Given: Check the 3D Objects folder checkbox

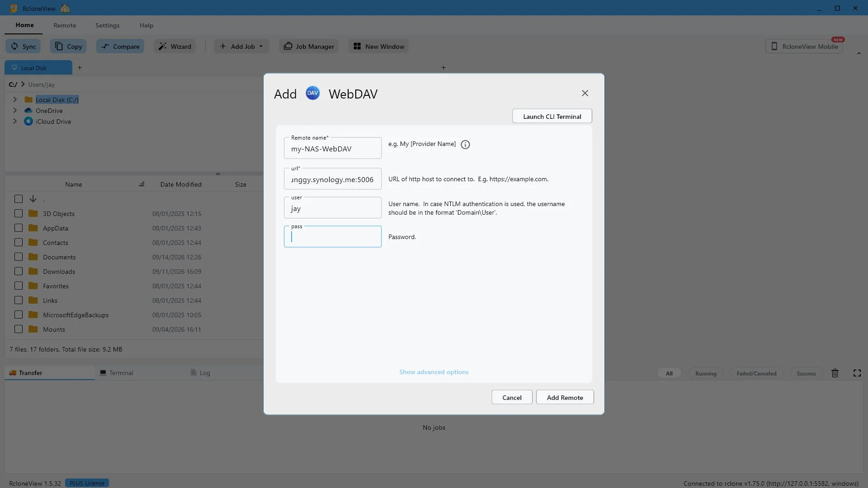Looking at the screenshot, I should [x=19, y=213].
